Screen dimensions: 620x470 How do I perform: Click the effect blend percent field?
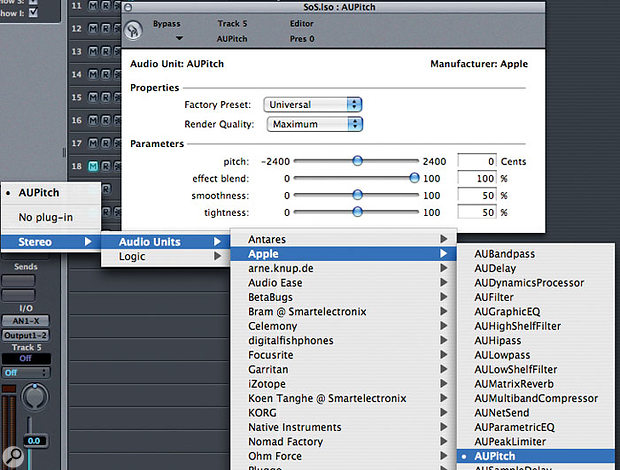pyautogui.click(x=477, y=178)
